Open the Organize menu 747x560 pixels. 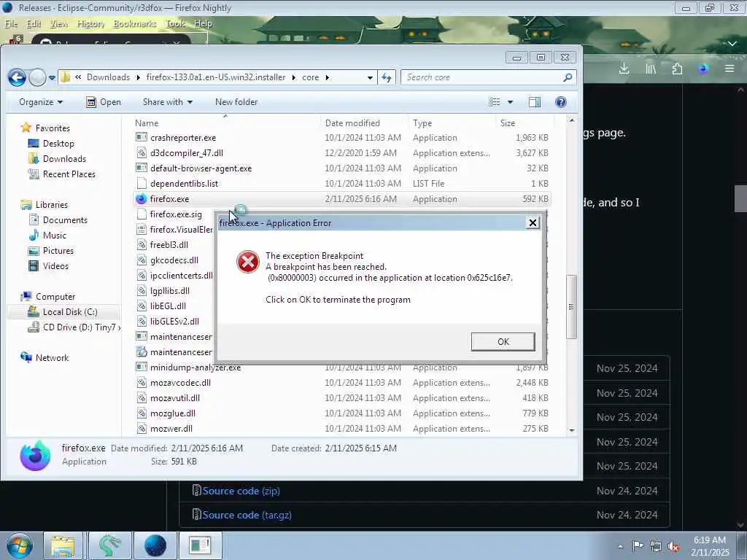(x=41, y=102)
